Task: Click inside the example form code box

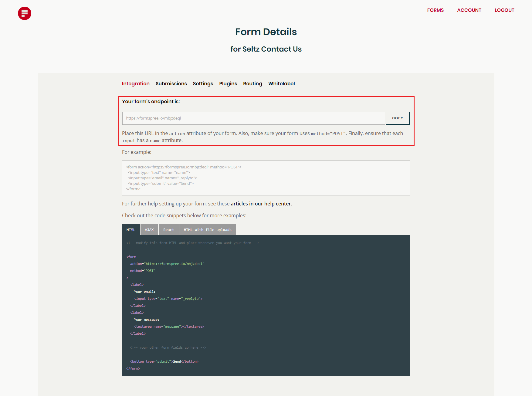Action: tap(266, 178)
